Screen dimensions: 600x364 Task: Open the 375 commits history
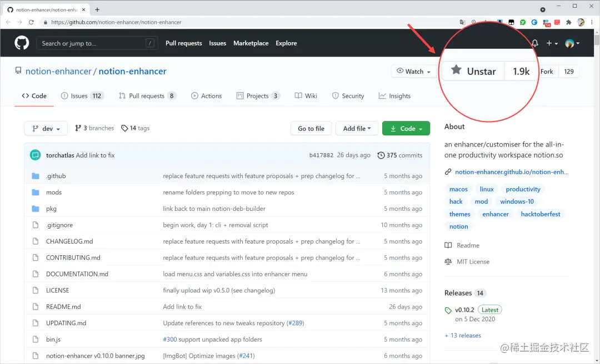pos(400,155)
